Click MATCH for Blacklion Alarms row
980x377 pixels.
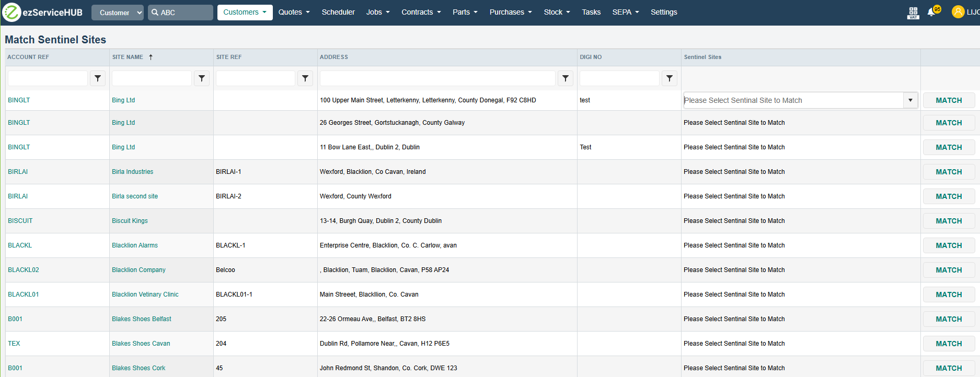click(949, 245)
